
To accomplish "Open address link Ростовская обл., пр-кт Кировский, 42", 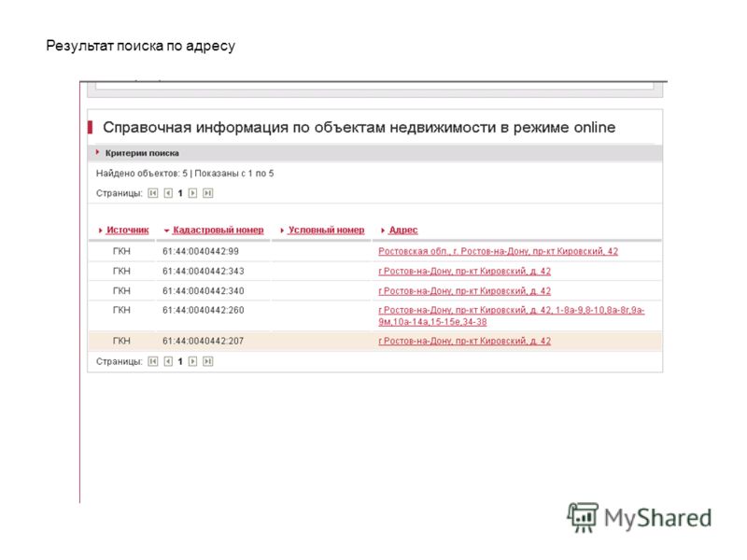I will coord(498,251).
